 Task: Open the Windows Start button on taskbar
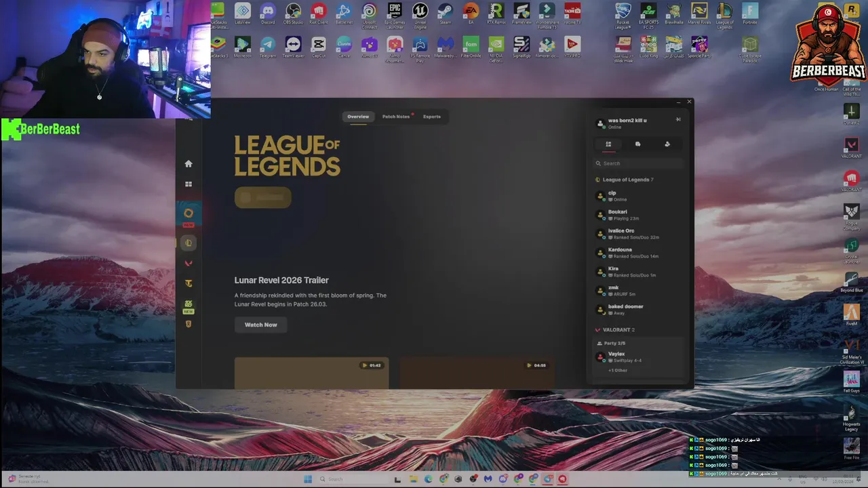(x=308, y=479)
